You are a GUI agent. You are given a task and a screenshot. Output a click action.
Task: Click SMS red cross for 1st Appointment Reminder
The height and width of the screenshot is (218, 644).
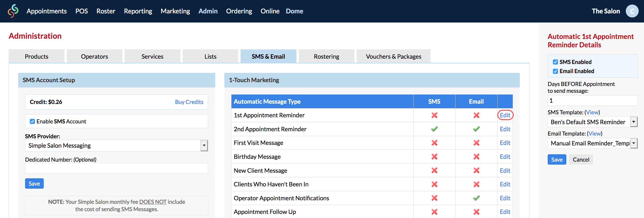tap(434, 115)
